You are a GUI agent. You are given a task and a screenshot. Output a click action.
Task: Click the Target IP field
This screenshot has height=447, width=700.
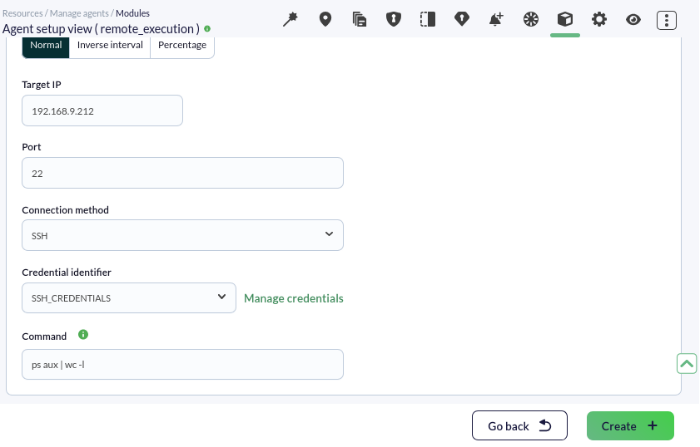[x=102, y=111]
